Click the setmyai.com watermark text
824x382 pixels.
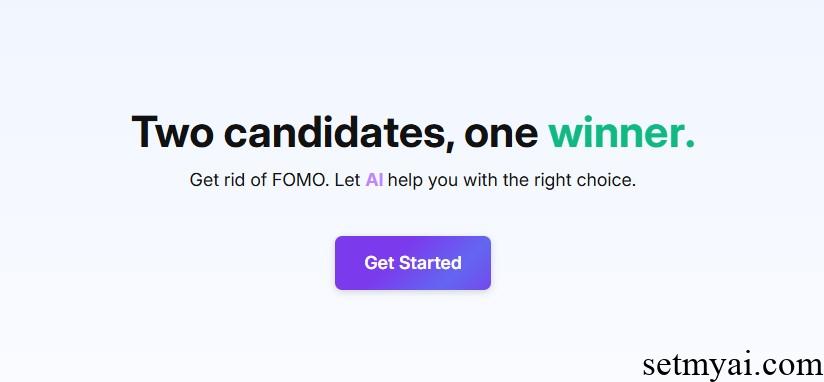click(733, 364)
